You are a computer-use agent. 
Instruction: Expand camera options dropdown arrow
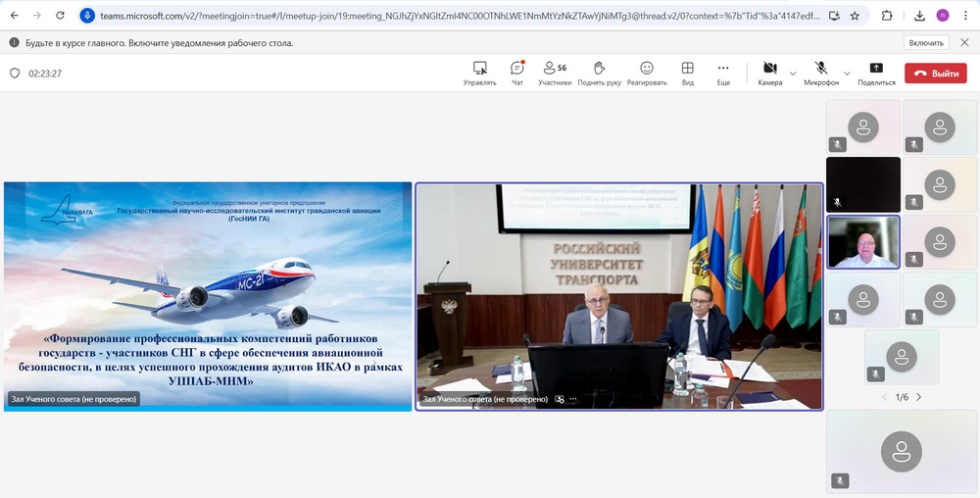click(793, 74)
